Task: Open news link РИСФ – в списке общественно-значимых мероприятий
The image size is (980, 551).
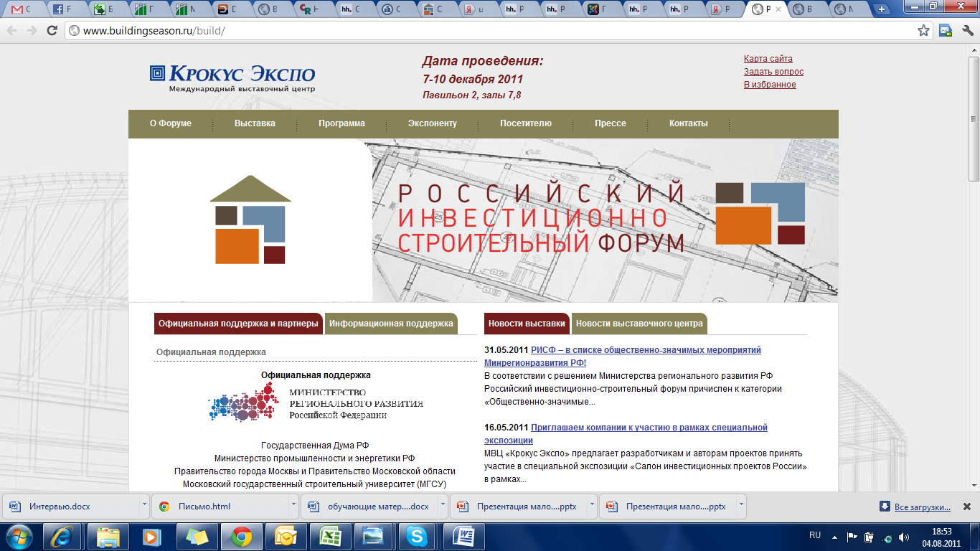Action: click(x=623, y=357)
